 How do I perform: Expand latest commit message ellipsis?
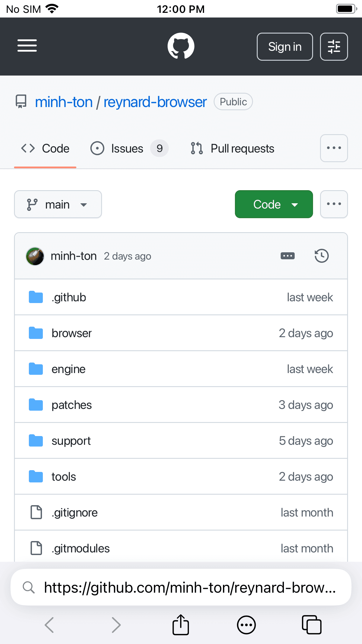click(287, 256)
